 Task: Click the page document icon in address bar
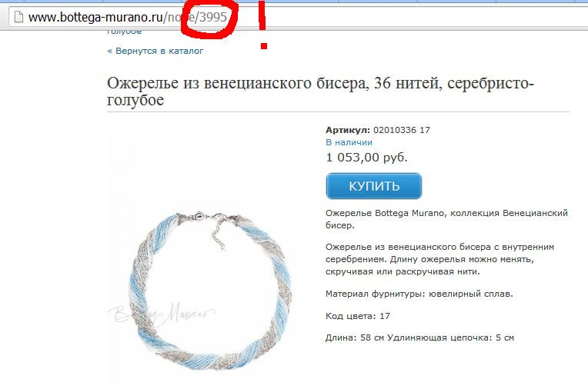tap(18, 17)
